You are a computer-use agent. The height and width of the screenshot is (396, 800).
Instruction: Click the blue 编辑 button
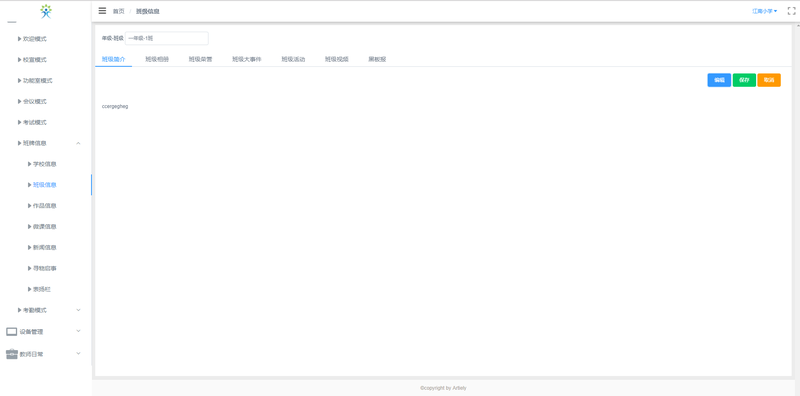719,80
